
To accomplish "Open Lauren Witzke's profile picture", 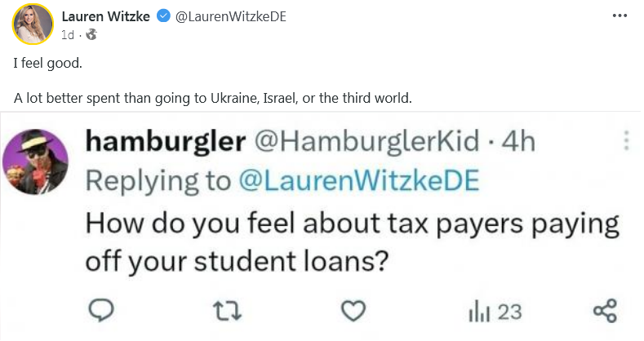I will click(x=33, y=24).
